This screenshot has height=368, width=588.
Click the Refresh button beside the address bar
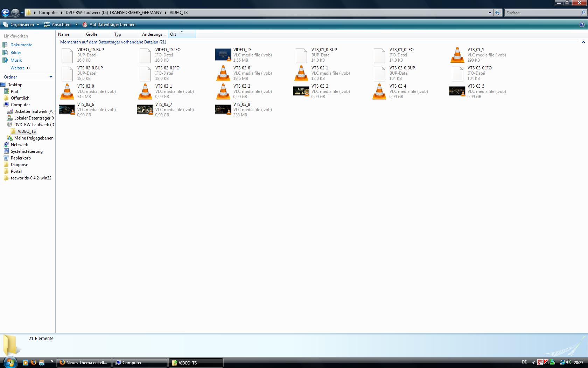click(497, 13)
